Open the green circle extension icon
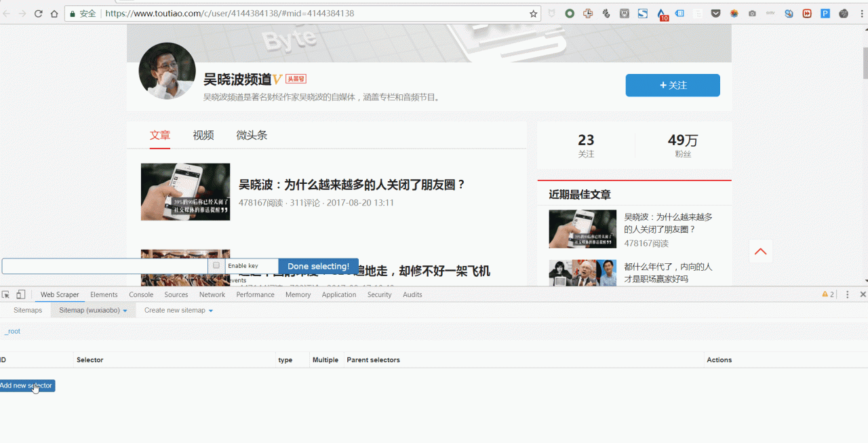Screen dimensions: 868x443 [570, 14]
